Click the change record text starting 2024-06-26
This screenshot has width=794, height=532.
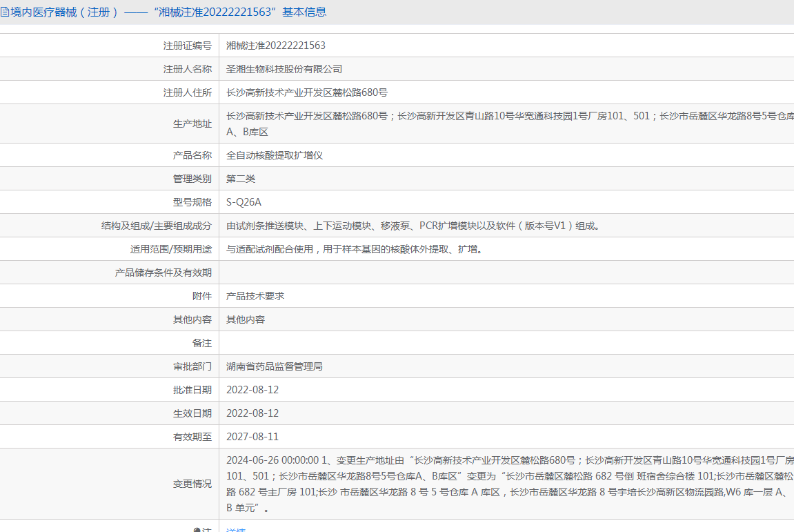510,484
